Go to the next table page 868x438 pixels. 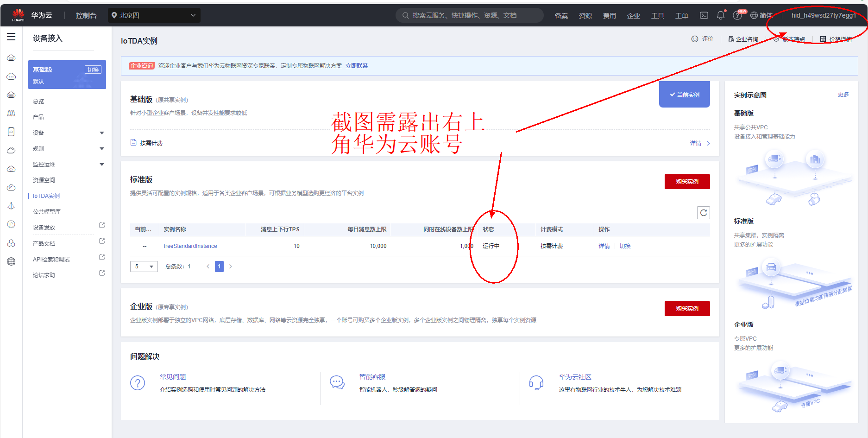230,267
